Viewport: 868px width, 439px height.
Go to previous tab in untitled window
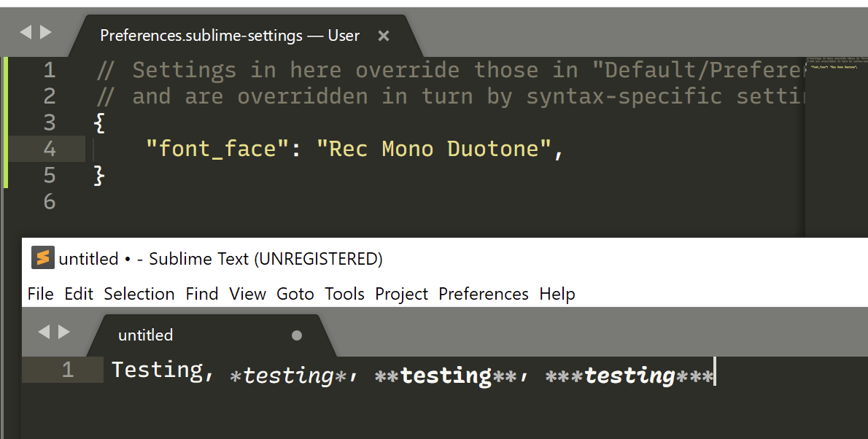point(44,332)
